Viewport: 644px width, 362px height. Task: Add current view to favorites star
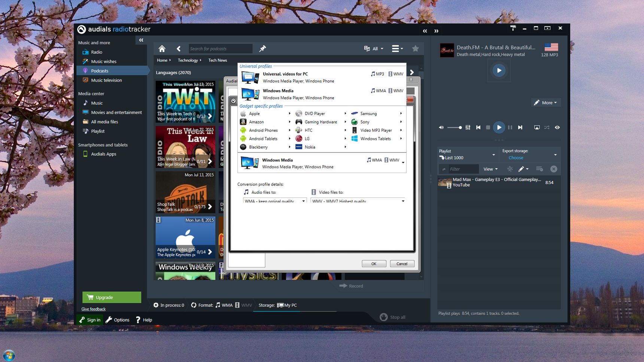pyautogui.click(x=415, y=49)
